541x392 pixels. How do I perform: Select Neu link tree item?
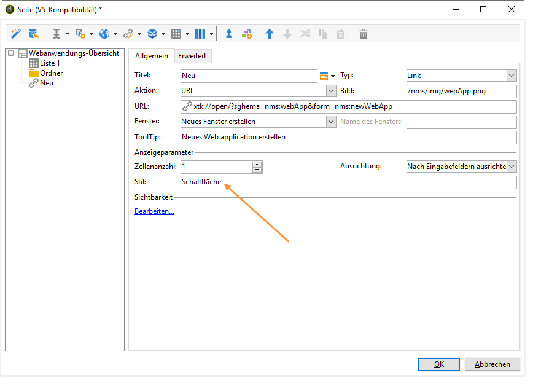click(x=47, y=83)
